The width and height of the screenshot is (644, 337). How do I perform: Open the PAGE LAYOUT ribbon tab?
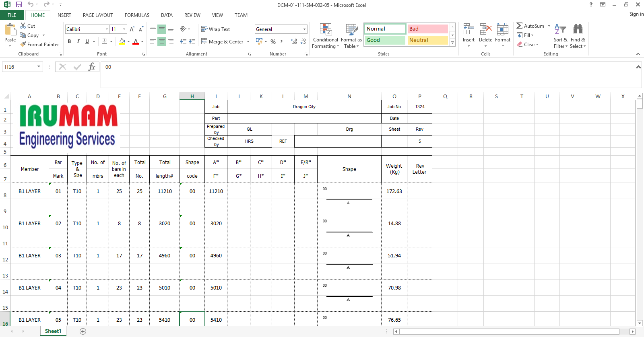coord(98,15)
